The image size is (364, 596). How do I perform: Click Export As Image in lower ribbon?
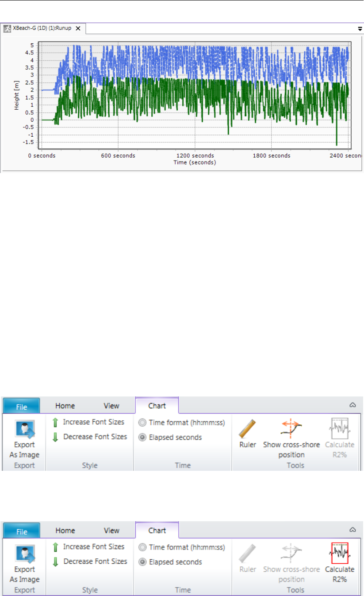24,564
